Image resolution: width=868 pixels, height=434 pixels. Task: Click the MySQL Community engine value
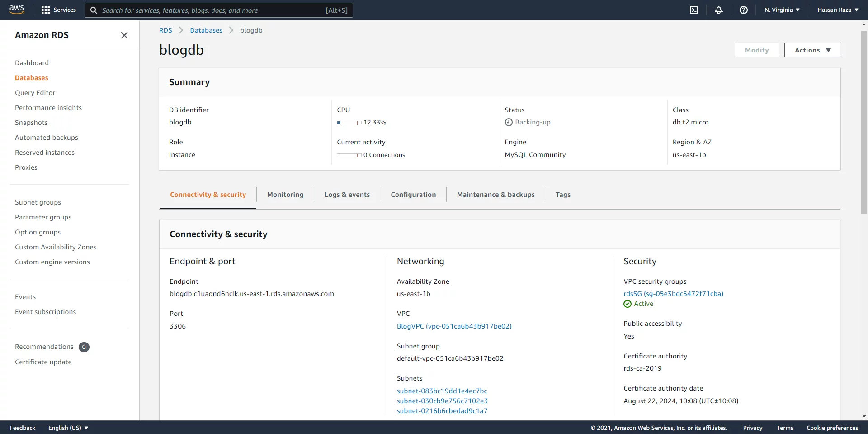535,155
